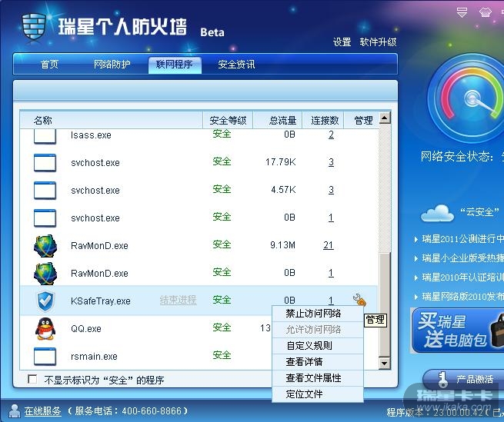The height and width of the screenshot is (422, 504).
Task: Toggle hide programs marked safe checkbox
Action: pos(32,379)
